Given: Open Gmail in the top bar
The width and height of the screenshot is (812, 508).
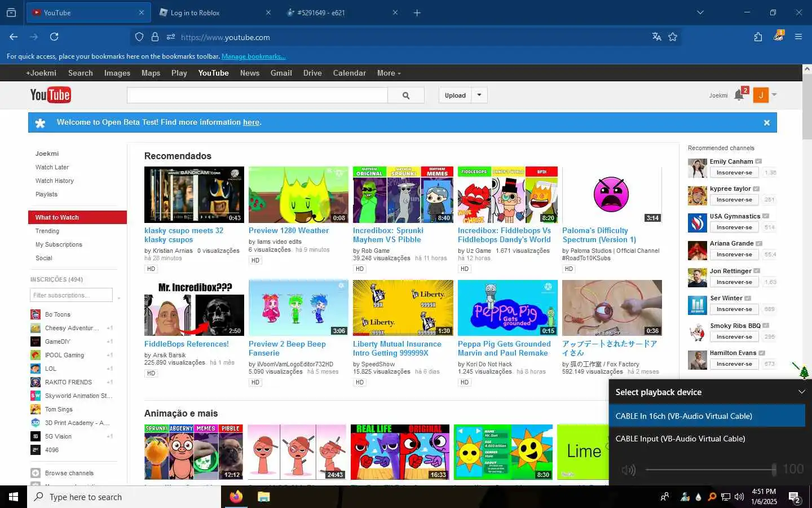Looking at the screenshot, I should pyautogui.click(x=281, y=73).
